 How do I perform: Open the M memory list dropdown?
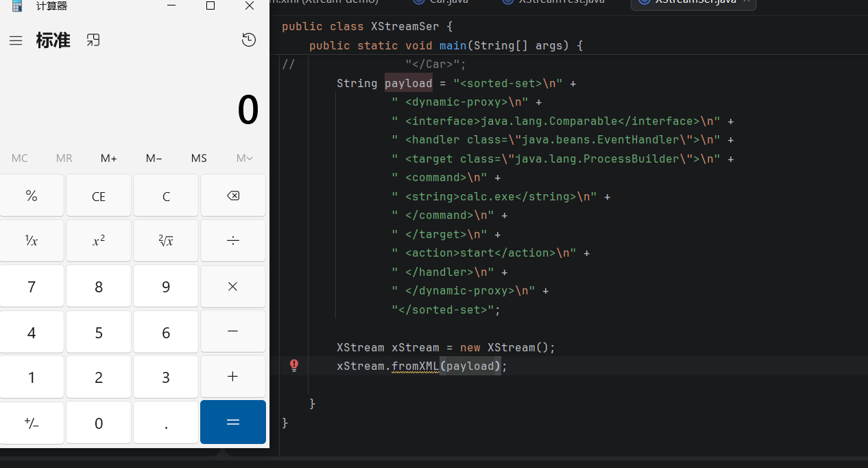coord(245,158)
